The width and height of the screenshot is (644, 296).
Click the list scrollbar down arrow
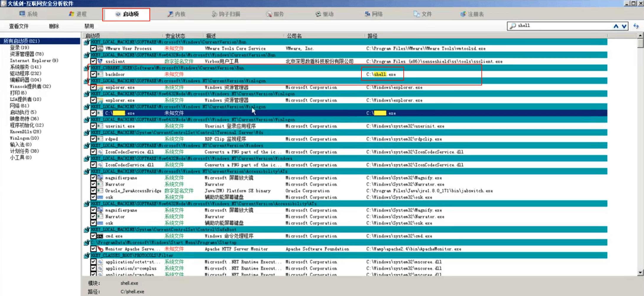(x=640, y=273)
